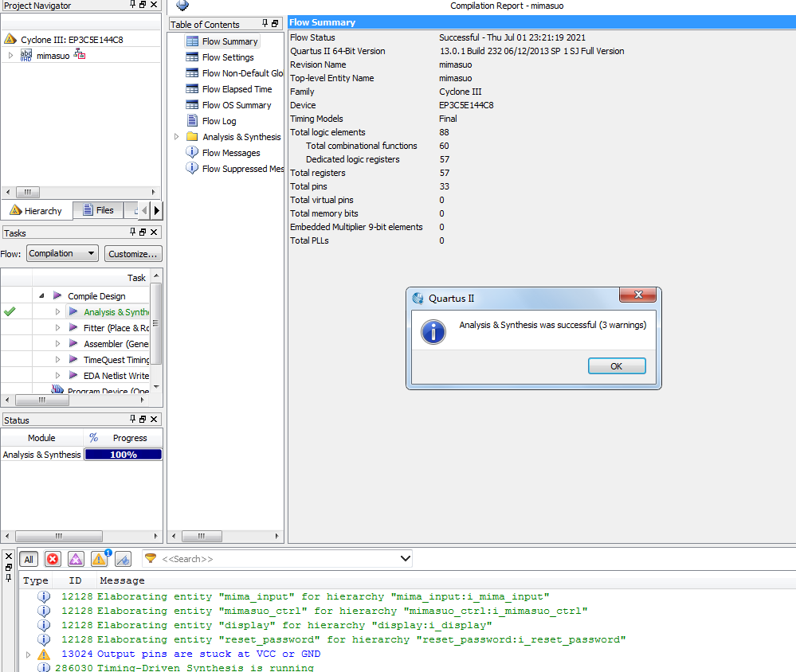Click the Quartus II info dialog icon
Screen dimensions: 796x672
[x=433, y=332]
